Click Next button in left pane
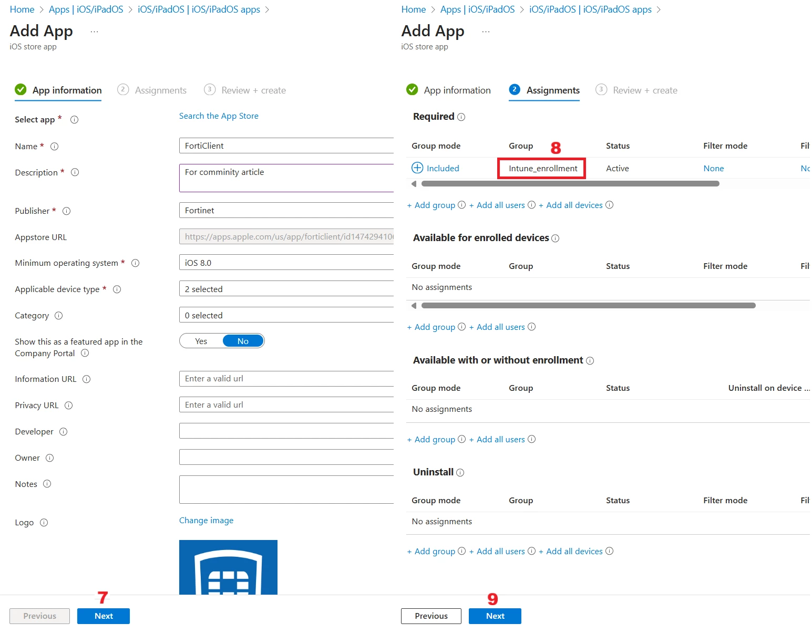The height and width of the screenshot is (644, 812). click(104, 616)
